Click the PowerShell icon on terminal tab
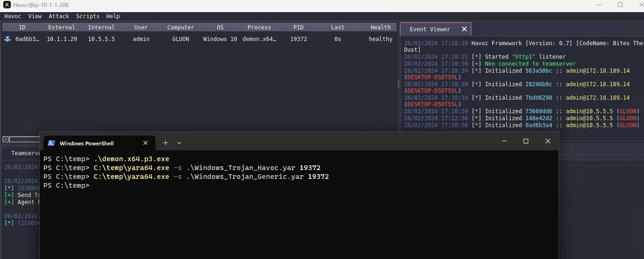644x259 pixels. pos(51,143)
